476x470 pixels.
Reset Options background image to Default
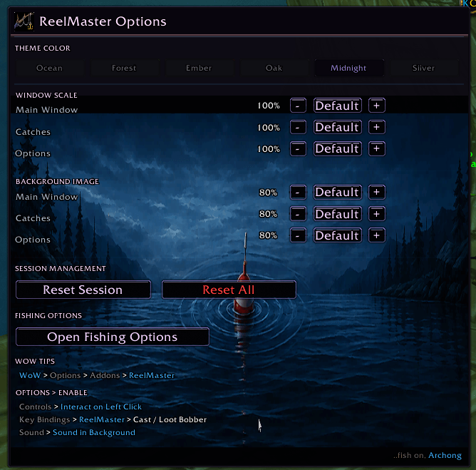point(337,235)
